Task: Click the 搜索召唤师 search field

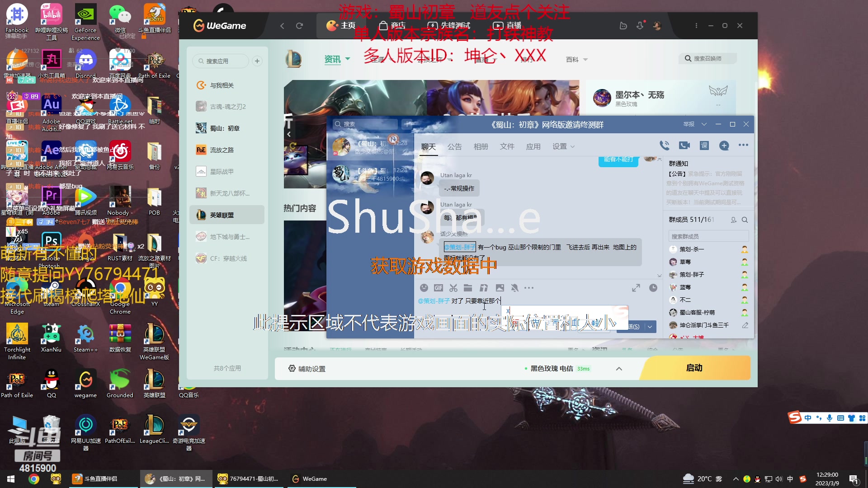Action: (x=708, y=58)
